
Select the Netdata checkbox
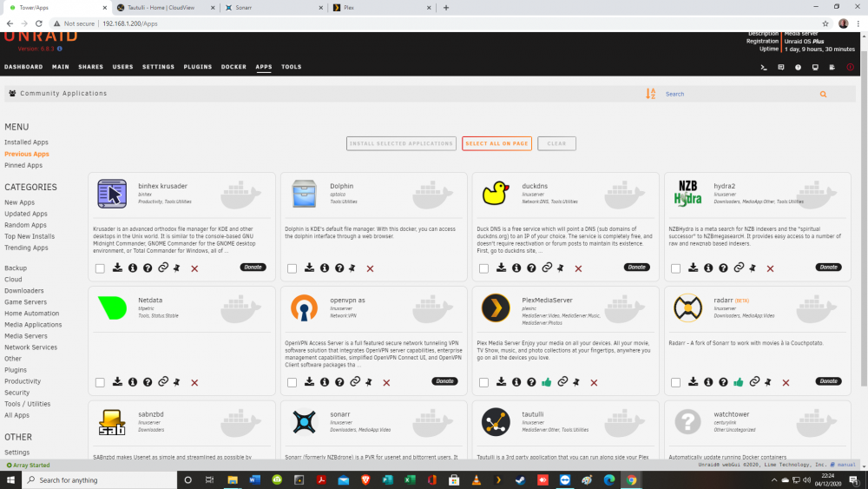100,383
